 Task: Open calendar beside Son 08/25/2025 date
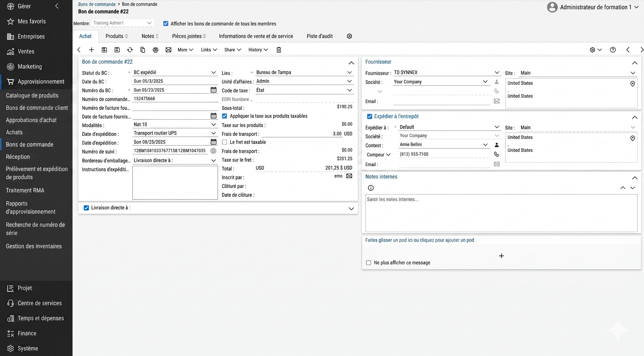click(213, 142)
